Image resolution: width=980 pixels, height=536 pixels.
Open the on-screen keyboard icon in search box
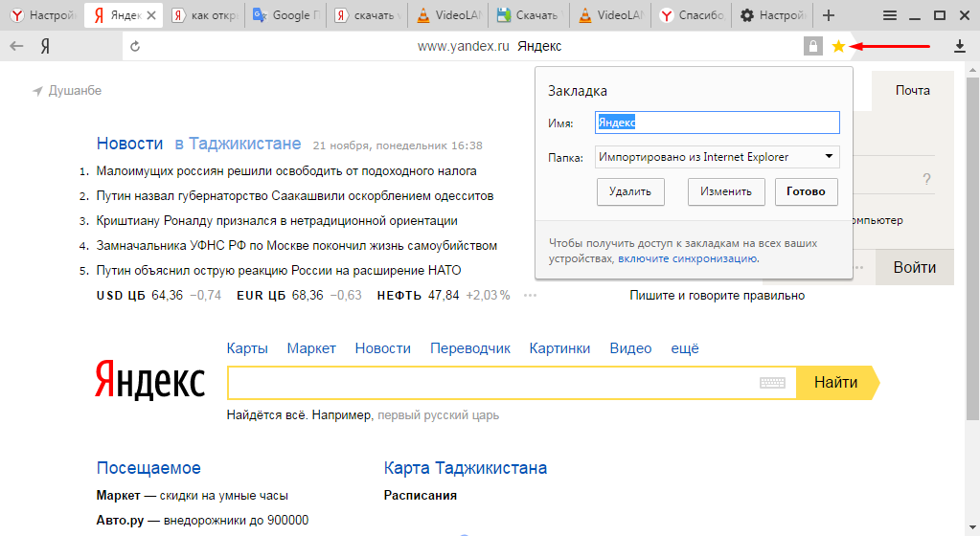[x=772, y=383]
